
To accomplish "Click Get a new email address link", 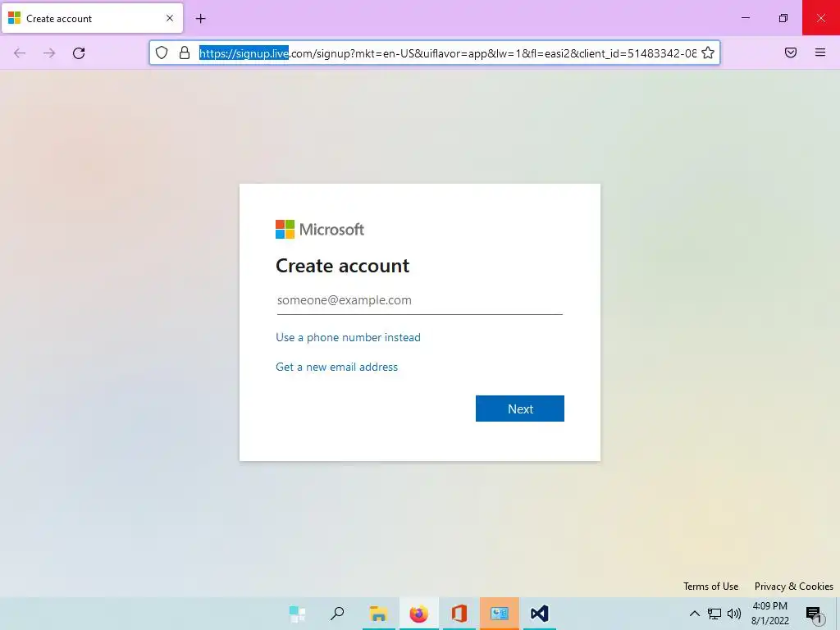I will (336, 367).
